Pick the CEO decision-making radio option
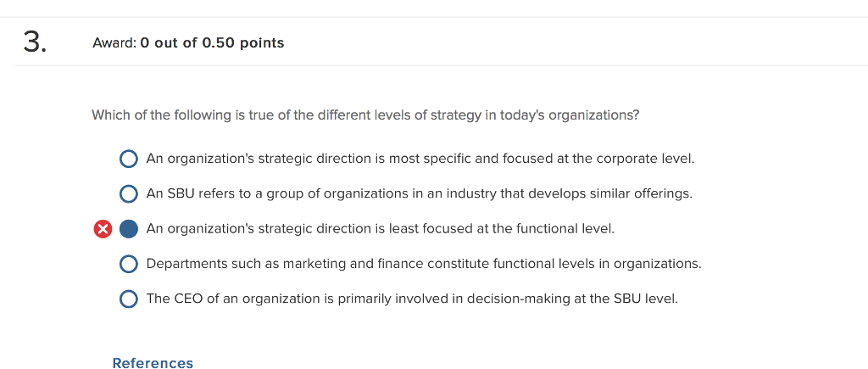 128,299
